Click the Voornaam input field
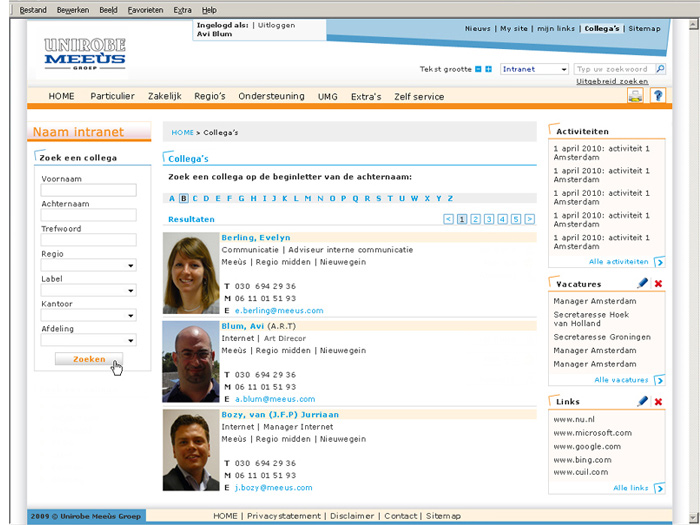700x525 pixels. [88, 190]
